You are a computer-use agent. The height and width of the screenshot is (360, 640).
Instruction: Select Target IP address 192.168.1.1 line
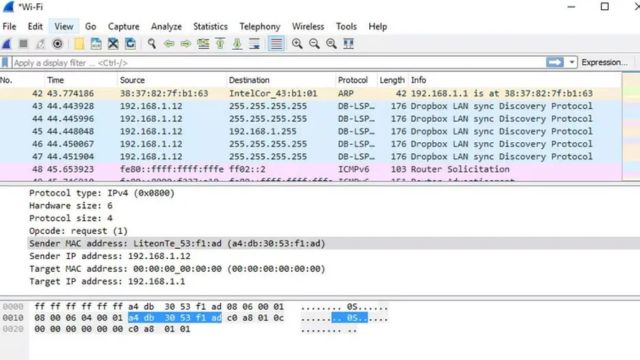pos(107,282)
